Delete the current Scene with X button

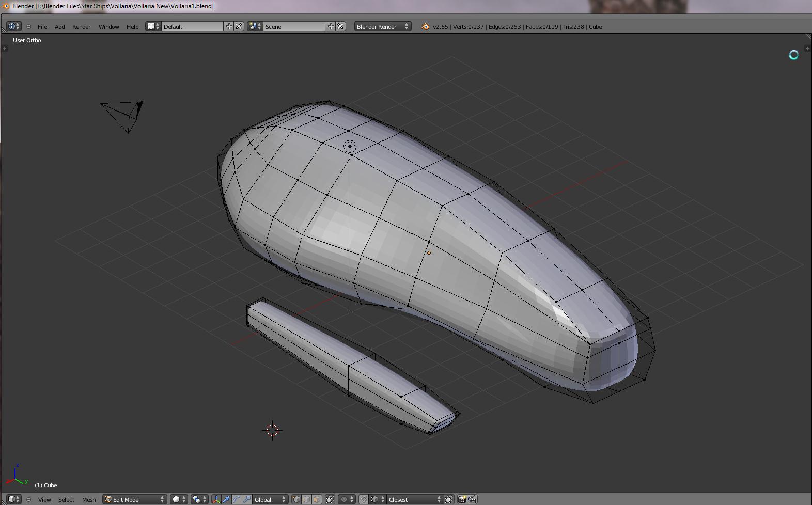[x=340, y=26]
